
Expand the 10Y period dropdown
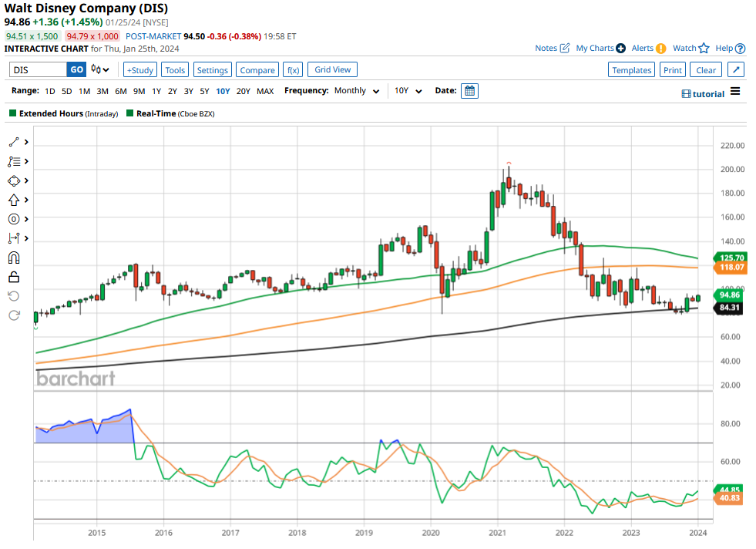coord(408,91)
